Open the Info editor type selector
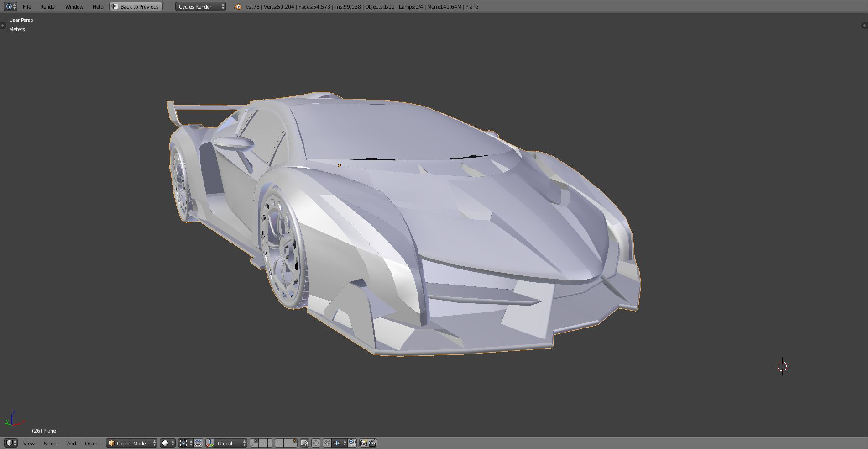The image size is (868, 449). click(x=10, y=6)
